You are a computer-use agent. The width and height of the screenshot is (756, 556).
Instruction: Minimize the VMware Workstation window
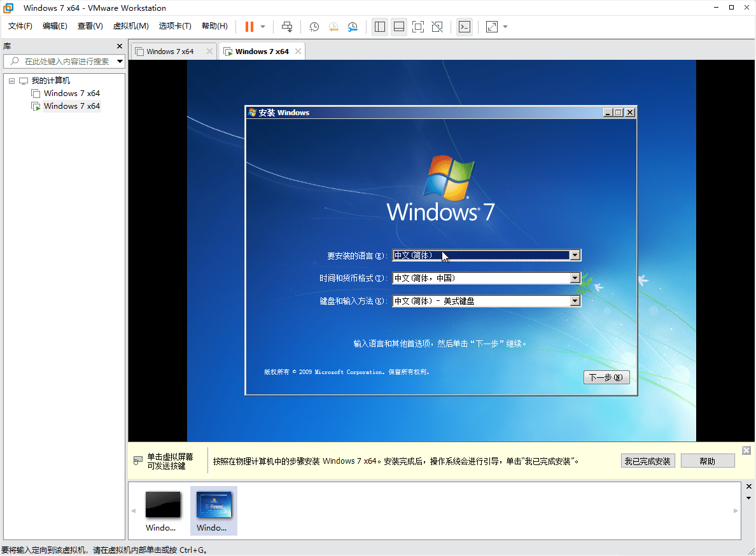pyautogui.click(x=717, y=7)
